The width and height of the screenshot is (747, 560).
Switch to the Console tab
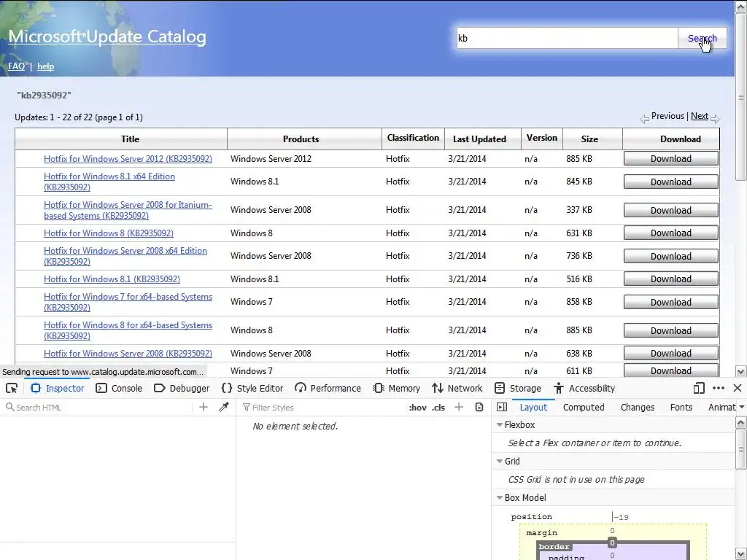(119, 388)
